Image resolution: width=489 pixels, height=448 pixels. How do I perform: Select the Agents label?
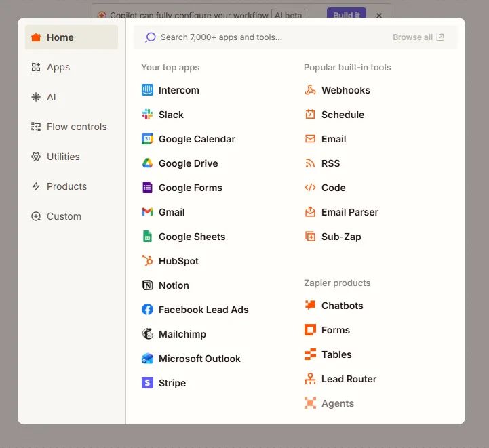click(338, 403)
